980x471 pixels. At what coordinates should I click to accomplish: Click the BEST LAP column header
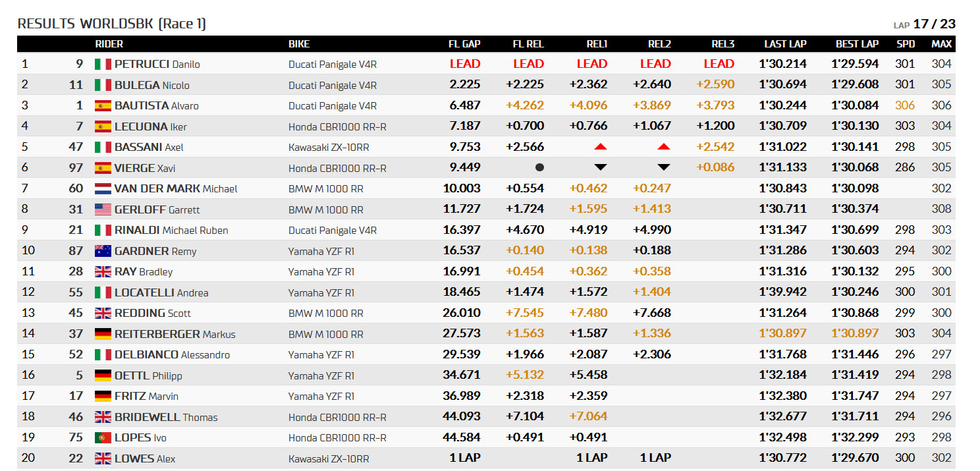[x=857, y=44]
